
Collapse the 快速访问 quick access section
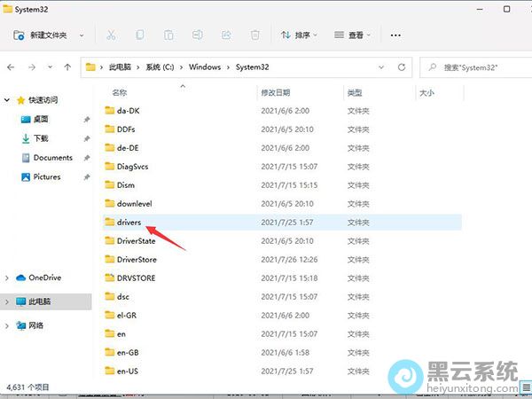click(8, 99)
